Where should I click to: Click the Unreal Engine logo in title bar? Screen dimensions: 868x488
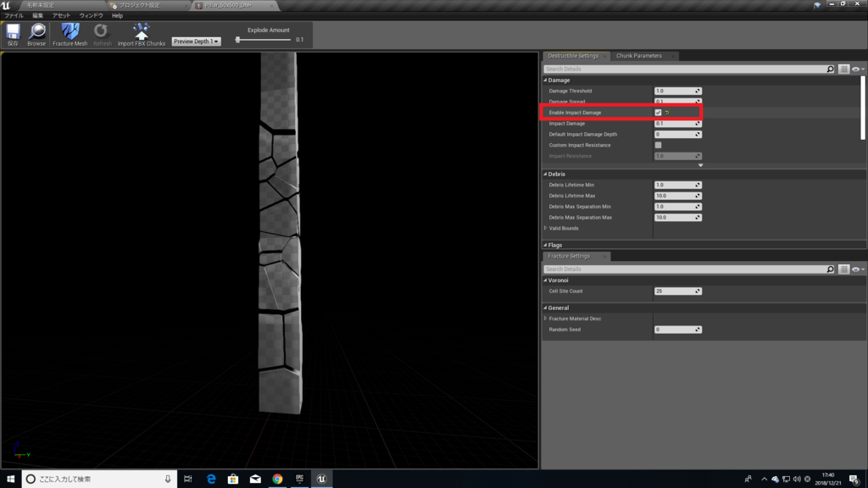click(6, 5)
